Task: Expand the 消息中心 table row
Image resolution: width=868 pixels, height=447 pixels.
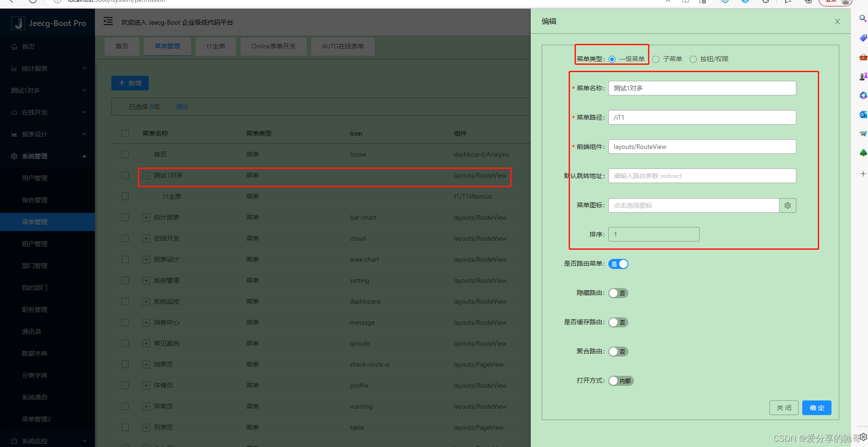Action: coord(146,322)
